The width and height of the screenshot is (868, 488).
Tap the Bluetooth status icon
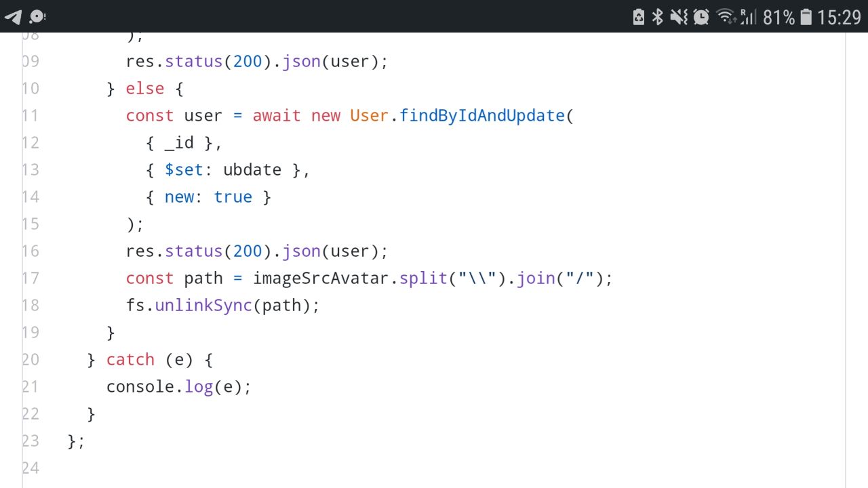pos(657,17)
